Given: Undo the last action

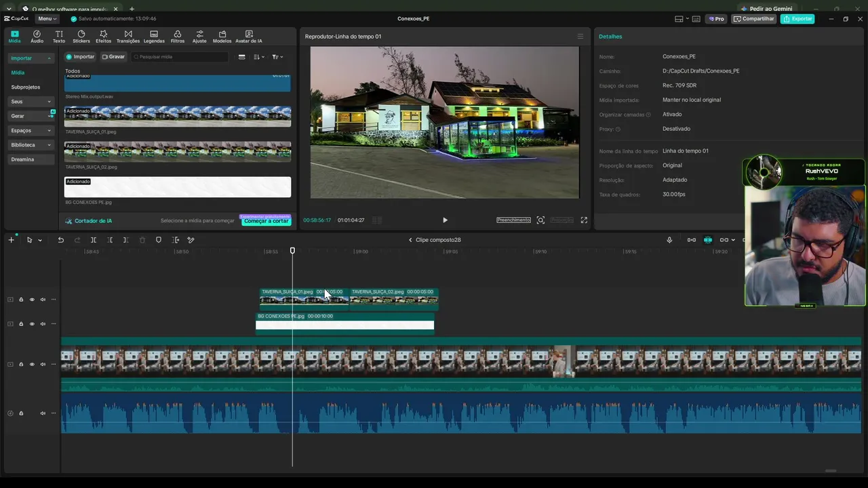Looking at the screenshot, I should click(60, 240).
